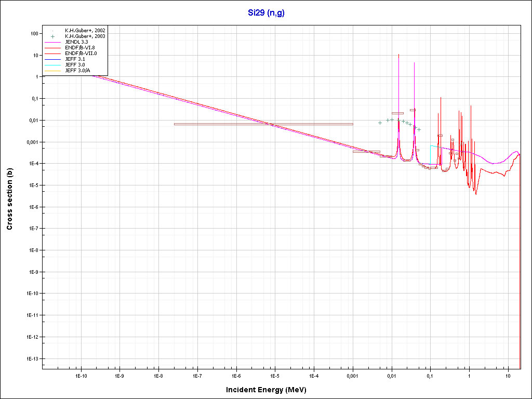Click the 100 tick label on y-axis
This screenshot has height=399, width=532.
35,33
